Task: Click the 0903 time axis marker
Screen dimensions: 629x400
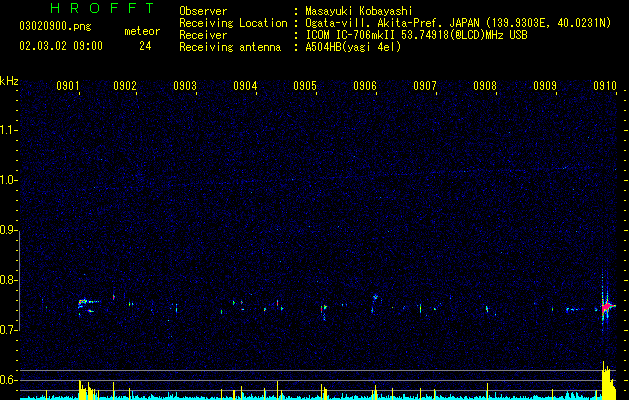Action: (185, 86)
